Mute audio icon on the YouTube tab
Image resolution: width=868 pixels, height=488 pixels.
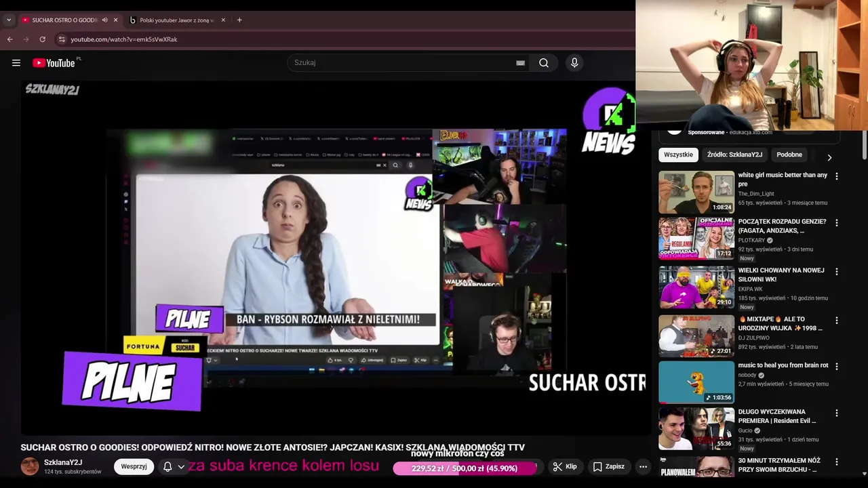coord(104,20)
